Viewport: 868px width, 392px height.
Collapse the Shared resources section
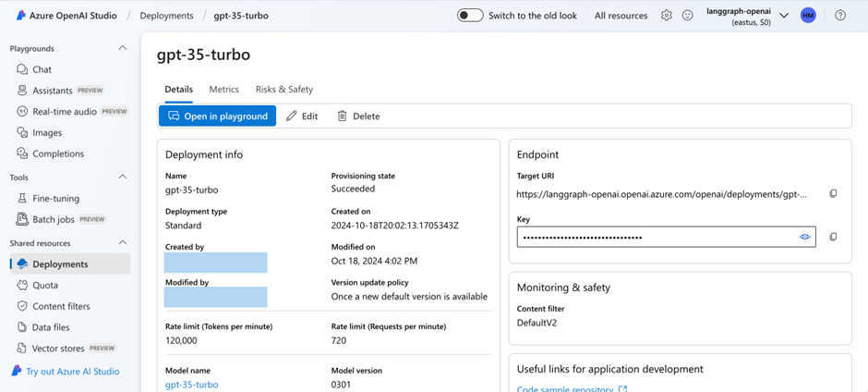pyautogui.click(x=123, y=242)
